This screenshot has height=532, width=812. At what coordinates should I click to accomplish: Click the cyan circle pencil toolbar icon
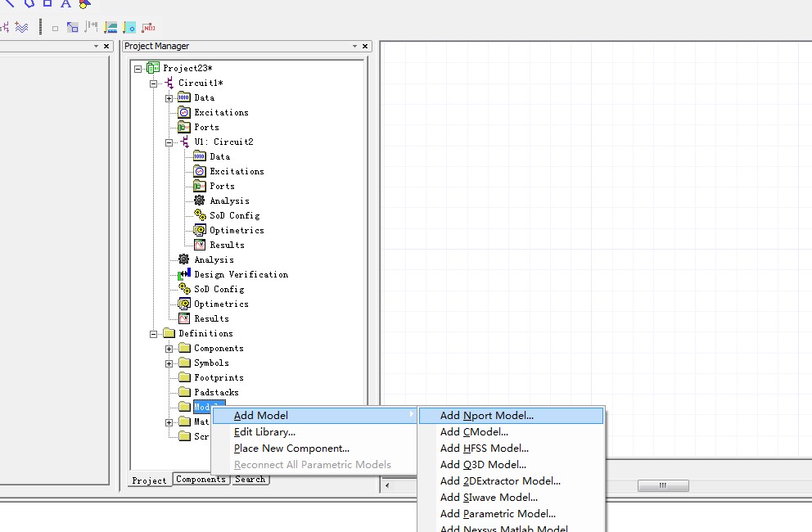pos(129,27)
